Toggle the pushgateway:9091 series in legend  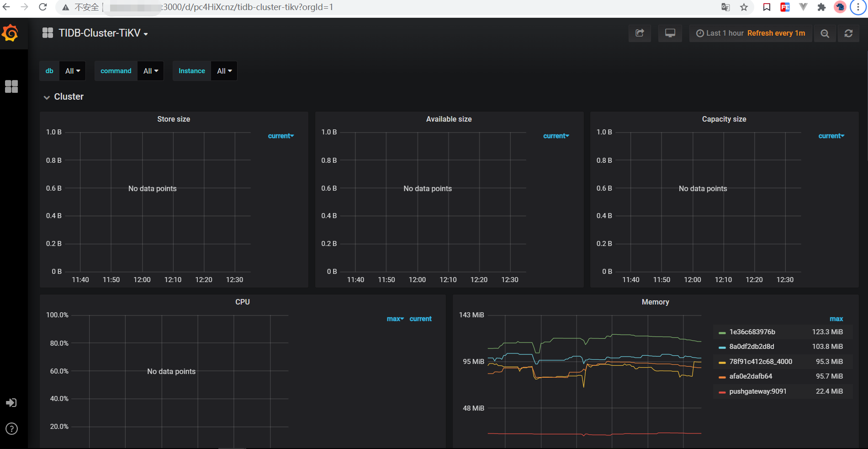click(x=758, y=391)
